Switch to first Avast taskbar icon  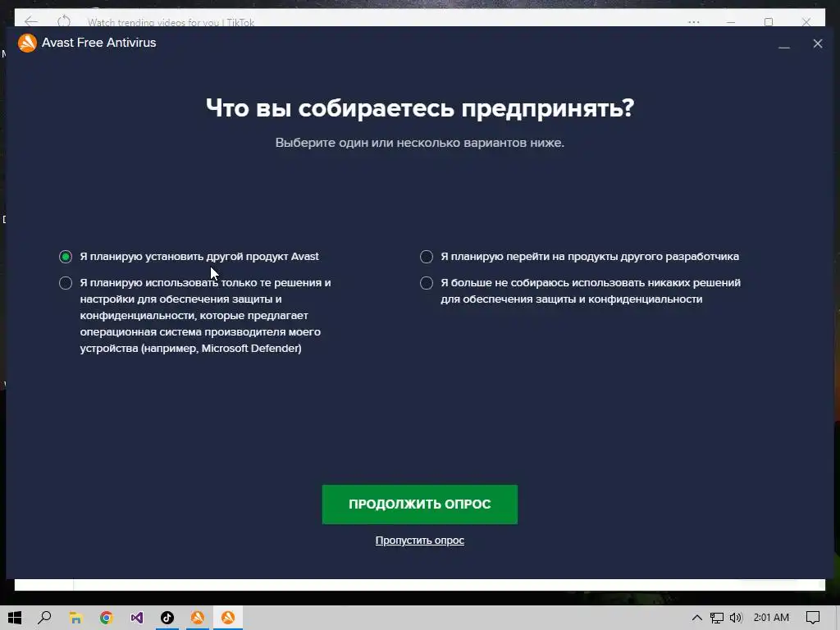click(x=198, y=618)
